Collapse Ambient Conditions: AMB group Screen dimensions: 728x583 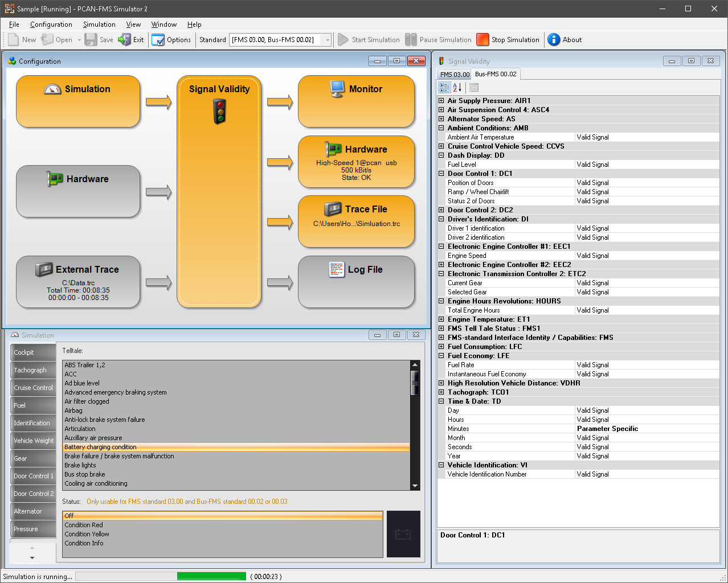[x=441, y=128]
